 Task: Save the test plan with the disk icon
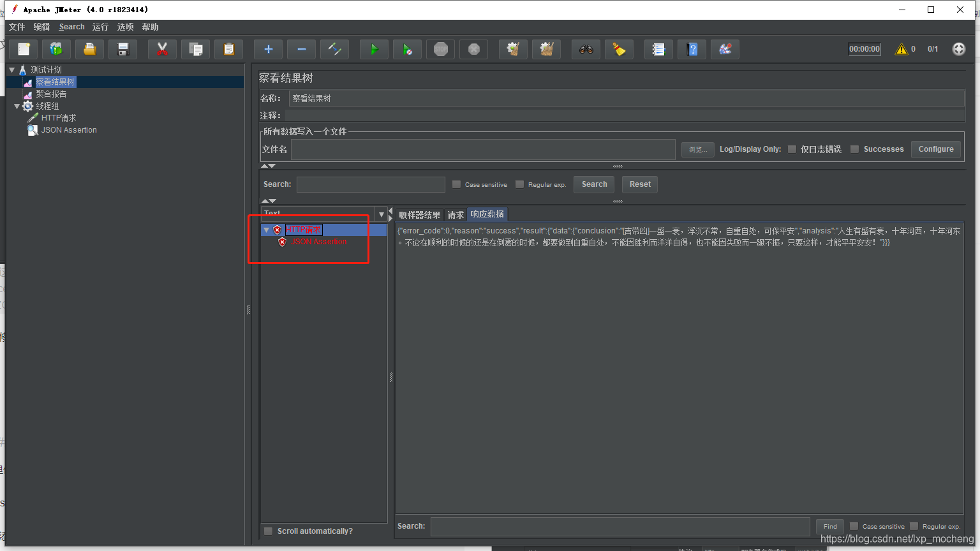(x=123, y=49)
